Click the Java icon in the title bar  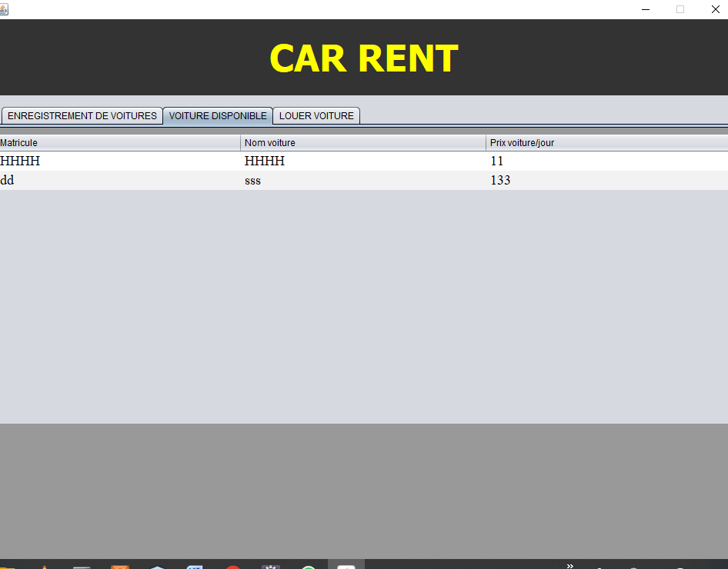[5, 8]
